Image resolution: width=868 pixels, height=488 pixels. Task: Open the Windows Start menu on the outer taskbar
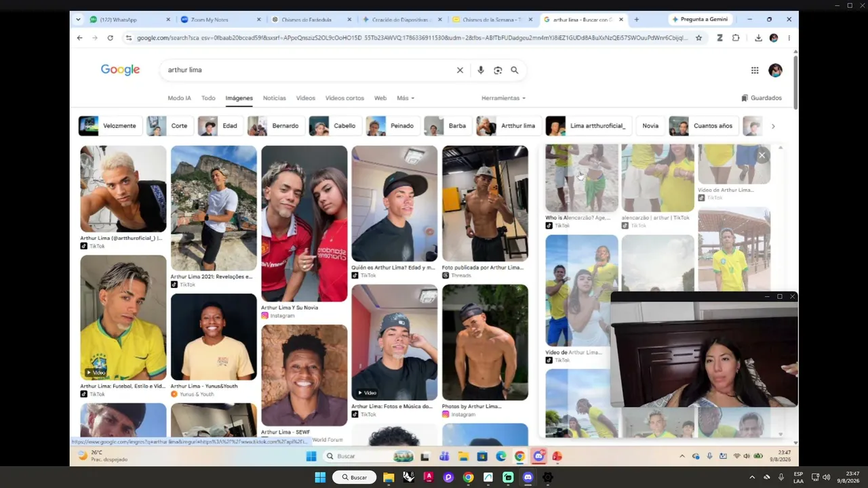(x=320, y=477)
